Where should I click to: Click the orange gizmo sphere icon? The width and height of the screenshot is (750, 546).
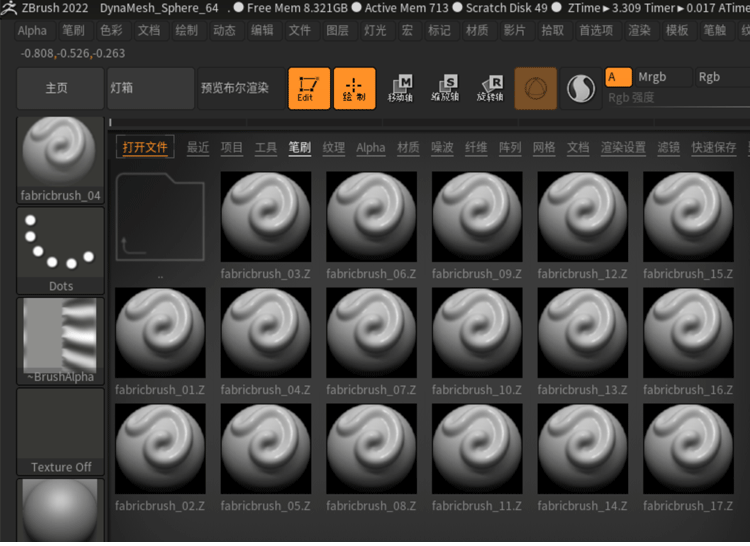point(535,89)
